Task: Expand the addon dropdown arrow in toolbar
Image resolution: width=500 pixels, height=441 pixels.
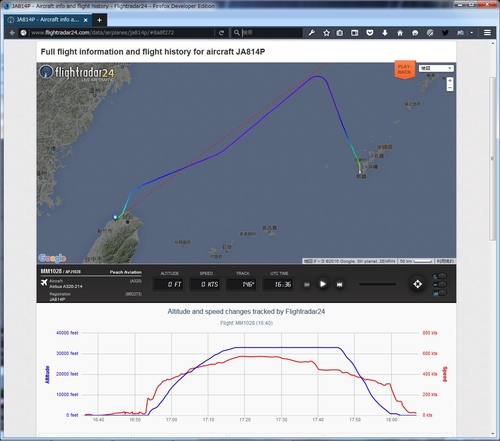Action: coord(472,33)
